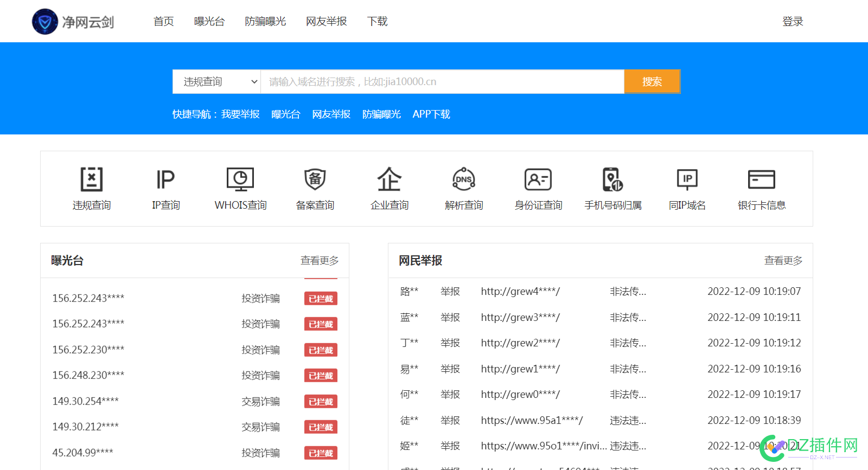
Task: Click the 45.204.99**** entry
Action: pos(83,453)
